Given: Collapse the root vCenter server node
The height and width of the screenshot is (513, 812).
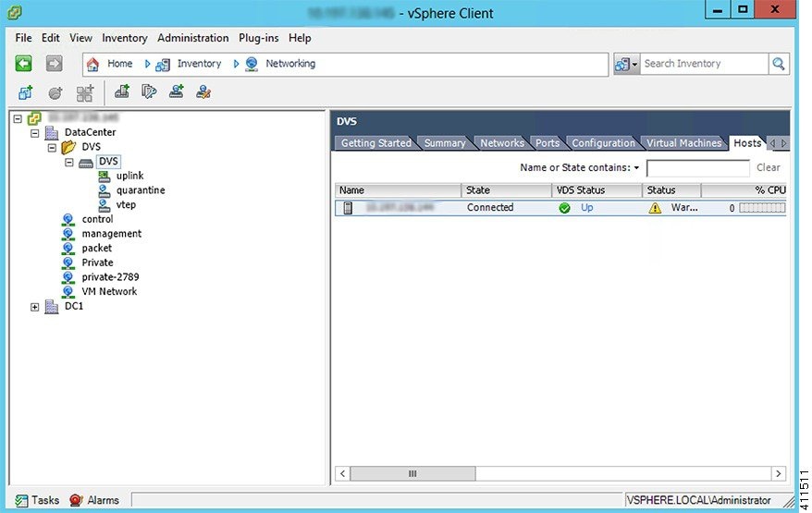Looking at the screenshot, I should coord(18,118).
